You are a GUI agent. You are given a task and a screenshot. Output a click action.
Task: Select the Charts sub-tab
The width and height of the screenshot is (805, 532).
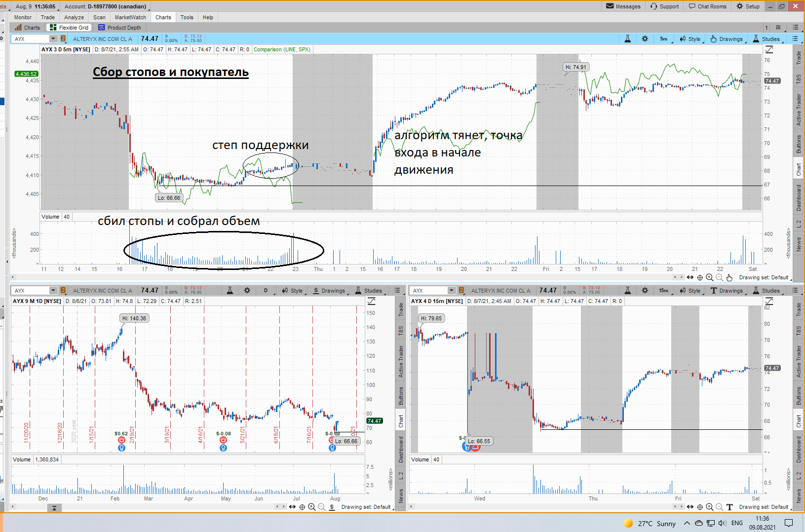(28, 28)
